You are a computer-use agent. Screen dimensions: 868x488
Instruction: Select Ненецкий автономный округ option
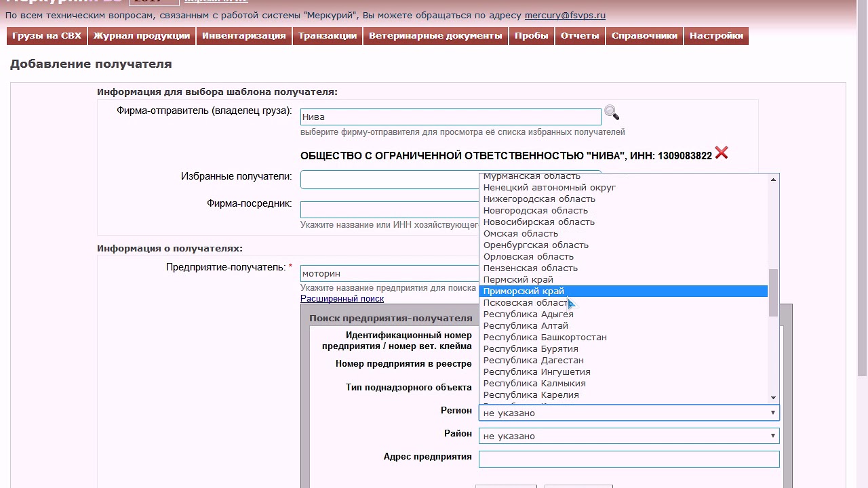tap(623, 187)
